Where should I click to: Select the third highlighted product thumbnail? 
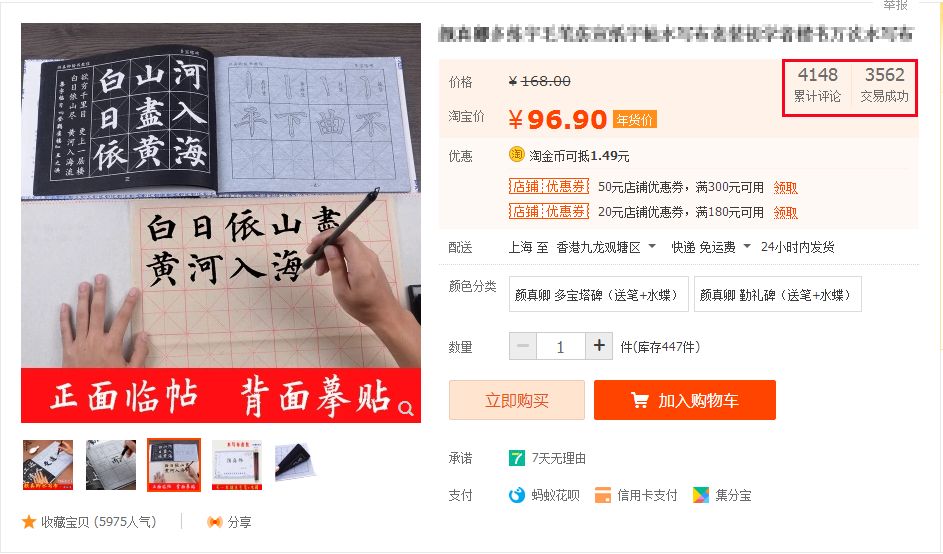(174, 465)
